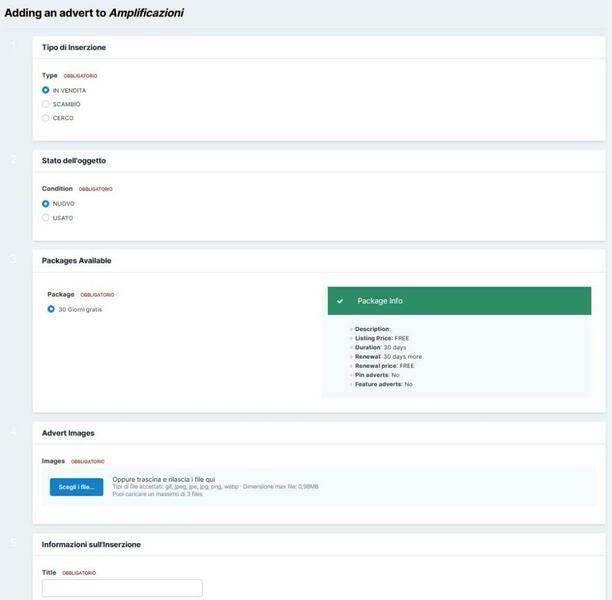This screenshot has width=612, height=600.
Task: Click the Advert Images section heading
Action: 68,433
